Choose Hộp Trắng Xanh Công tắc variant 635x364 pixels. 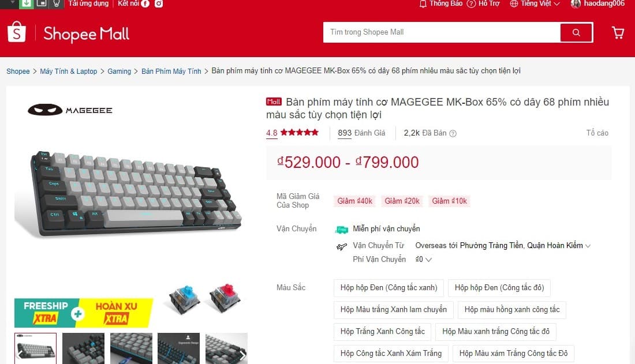pyautogui.click(x=382, y=332)
